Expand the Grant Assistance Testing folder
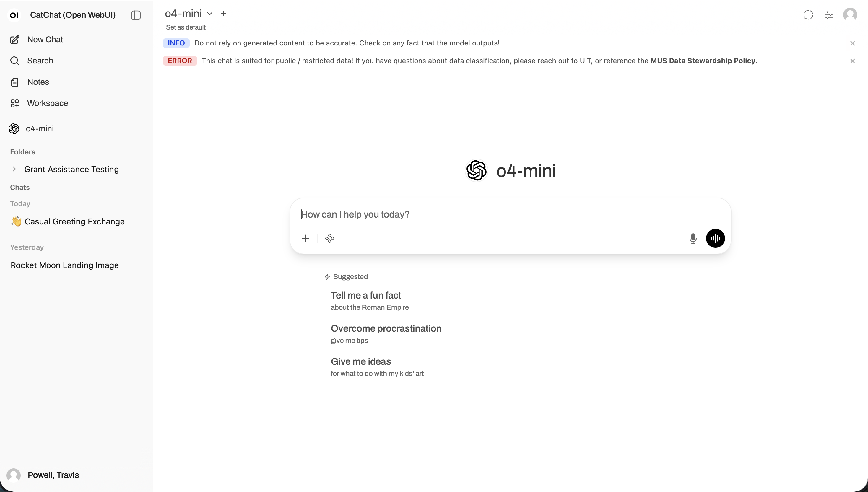 pos(14,169)
